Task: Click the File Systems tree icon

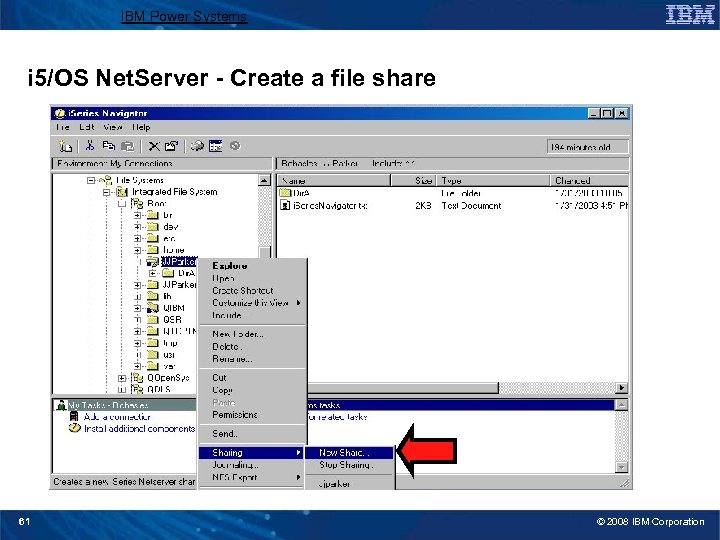Action: 106,180
